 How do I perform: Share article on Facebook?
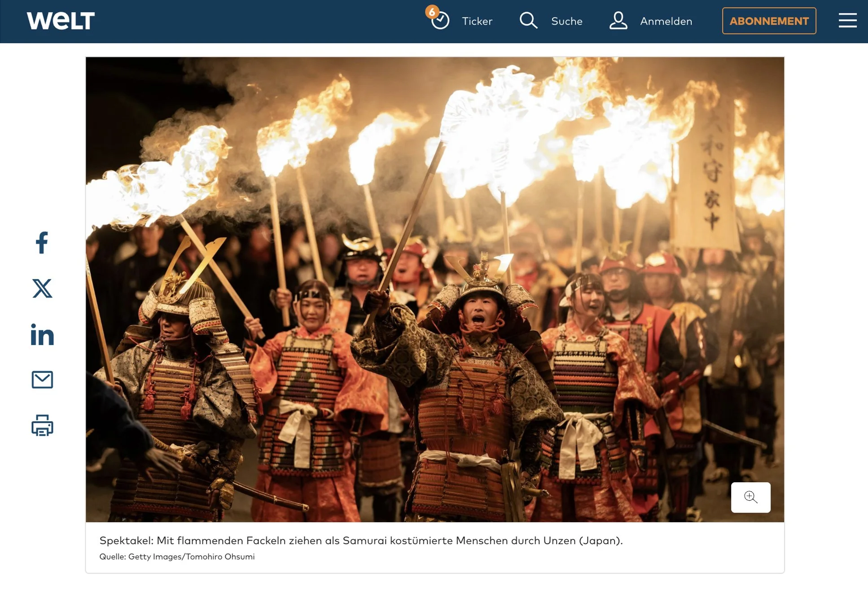click(x=42, y=243)
